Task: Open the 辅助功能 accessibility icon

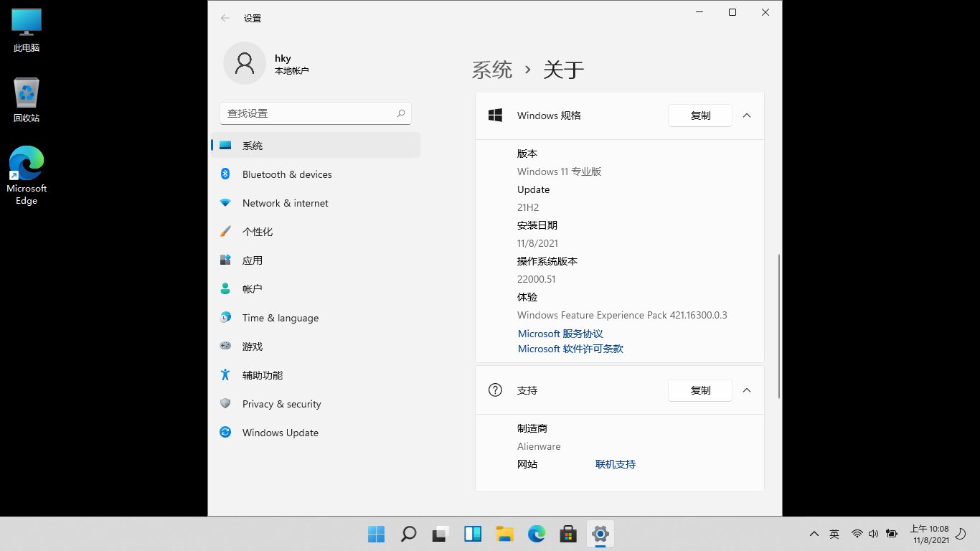Action: [225, 375]
